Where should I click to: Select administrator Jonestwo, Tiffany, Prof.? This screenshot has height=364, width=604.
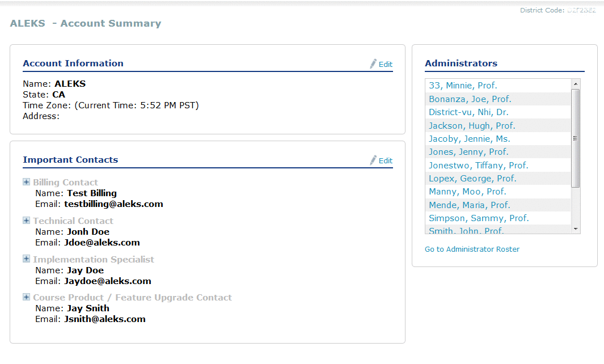coord(479,165)
